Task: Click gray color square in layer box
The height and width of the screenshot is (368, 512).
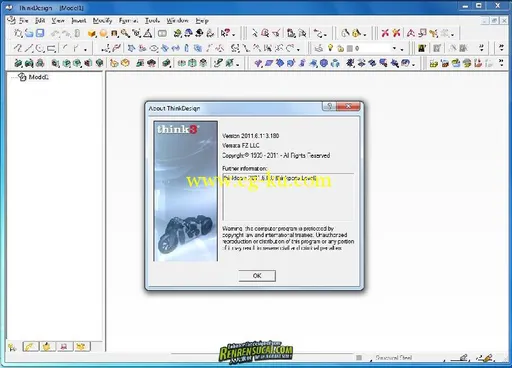Action: [350, 49]
